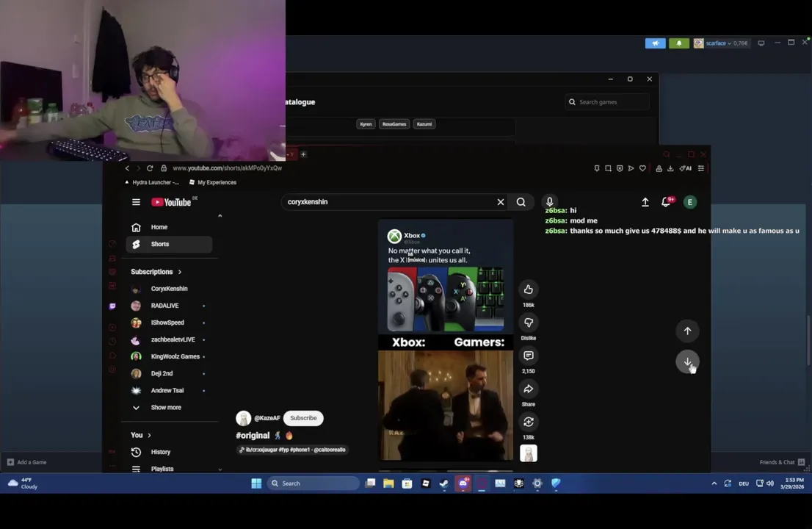
Task: Open browser downloads icon
Action: point(670,168)
